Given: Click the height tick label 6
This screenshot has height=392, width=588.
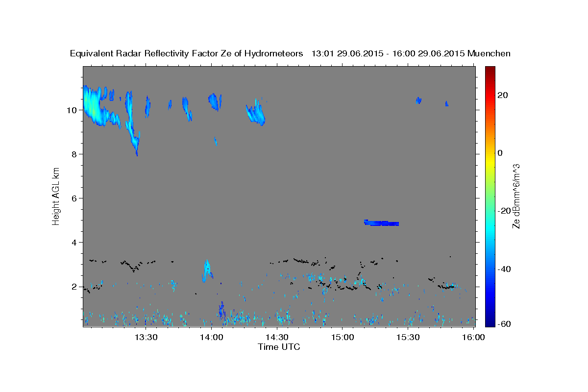Looking at the screenshot, I should pyautogui.click(x=75, y=198).
